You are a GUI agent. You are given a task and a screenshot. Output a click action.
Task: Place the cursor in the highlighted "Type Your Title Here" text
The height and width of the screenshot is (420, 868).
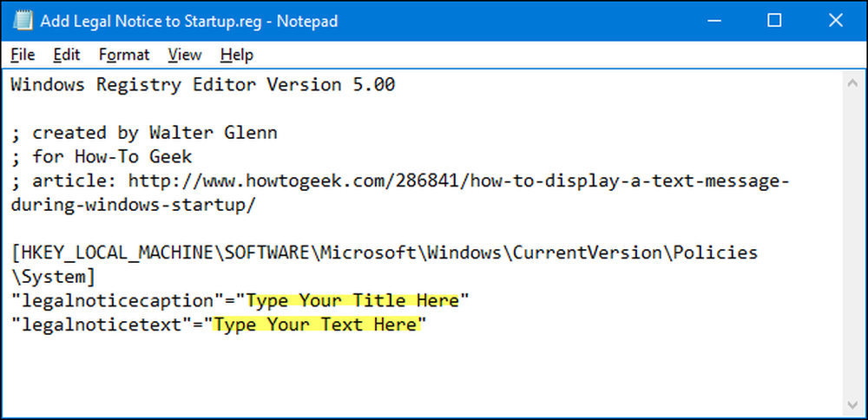352,300
